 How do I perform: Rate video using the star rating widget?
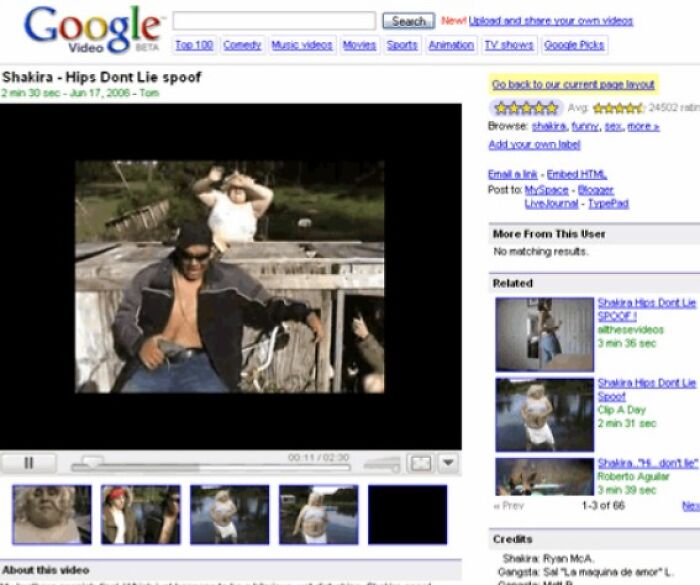[526, 108]
